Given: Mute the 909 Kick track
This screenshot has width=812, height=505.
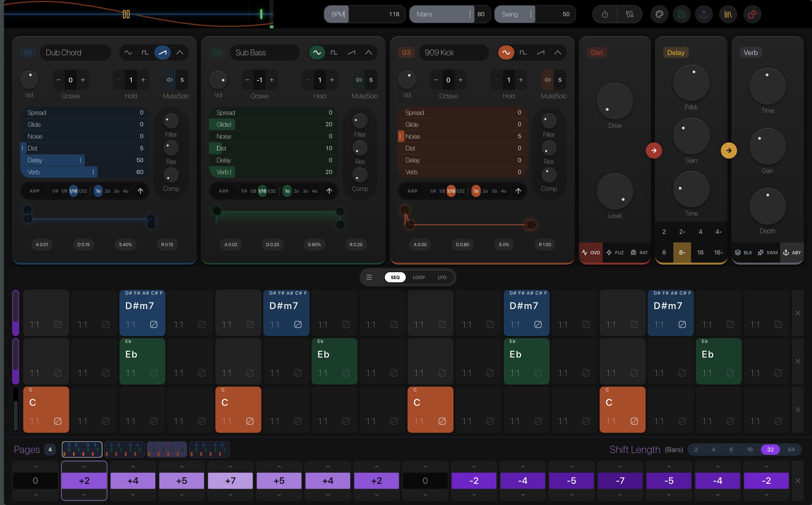Looking at the screenshot, I should 548,80.
